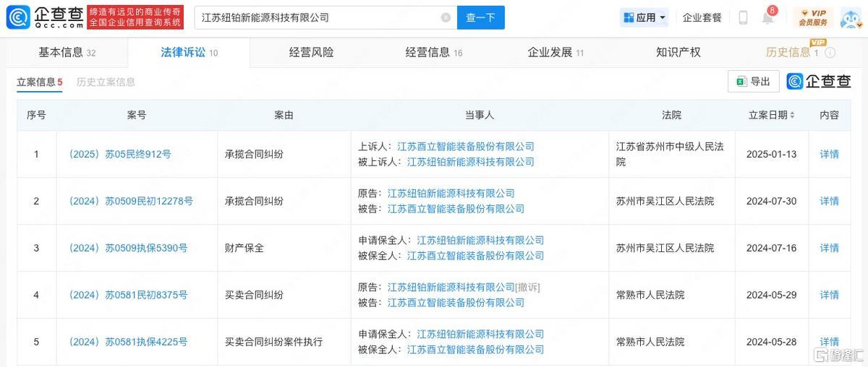The image size is (868, 367).
Task: Select 历史立案信息 sub-tab
Action: (106, 82)
